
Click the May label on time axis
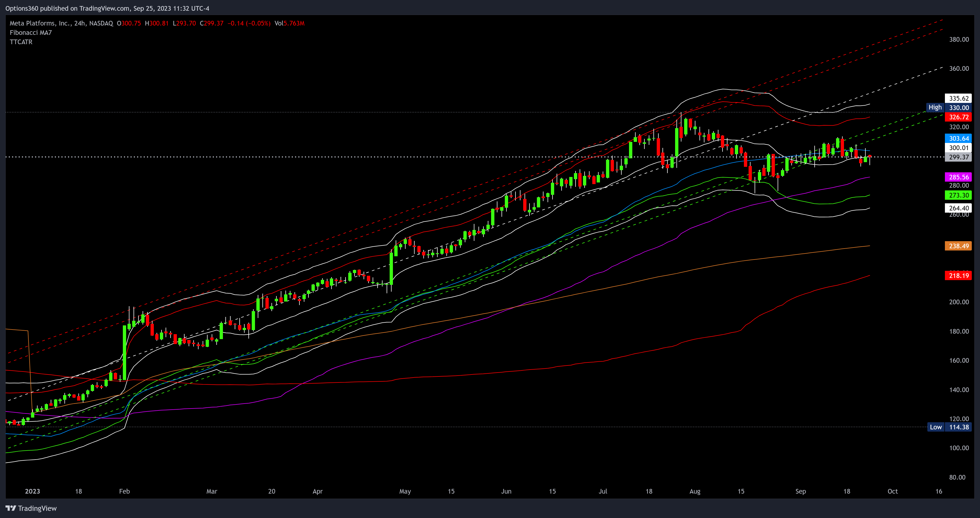pos(405,491)
